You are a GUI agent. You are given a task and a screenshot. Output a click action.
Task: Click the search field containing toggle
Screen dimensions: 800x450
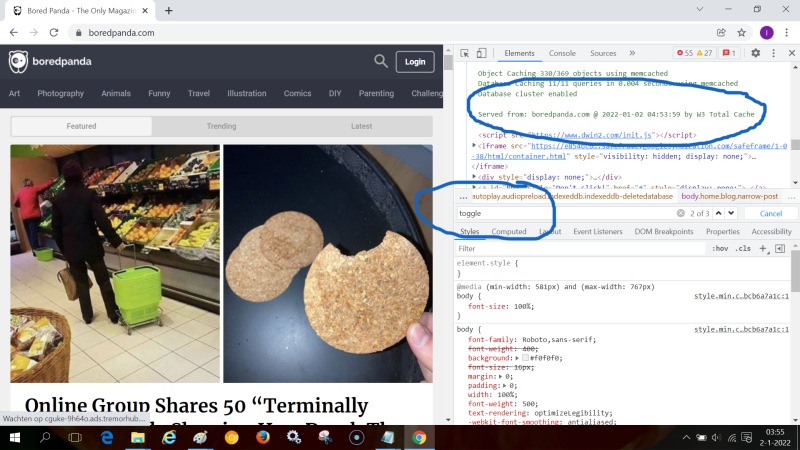tap(566, 213)
